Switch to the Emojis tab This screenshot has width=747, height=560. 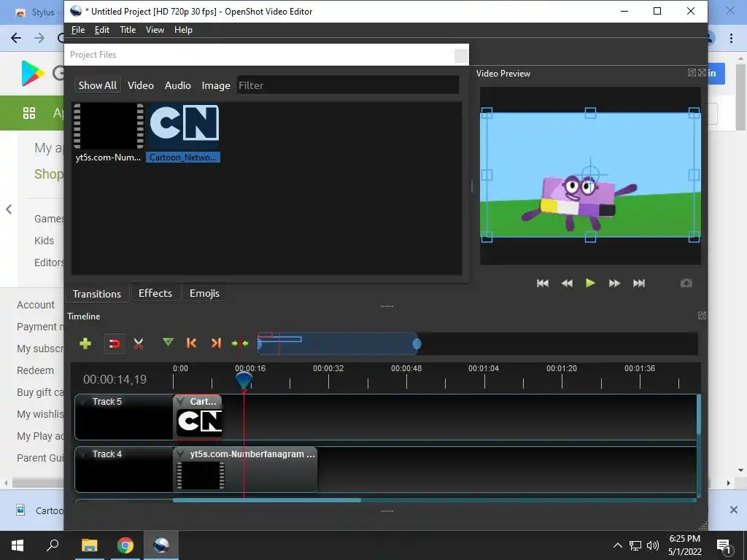tap(204, 293)
